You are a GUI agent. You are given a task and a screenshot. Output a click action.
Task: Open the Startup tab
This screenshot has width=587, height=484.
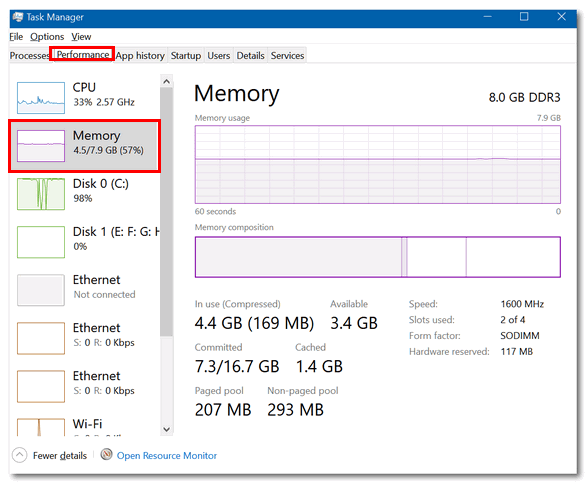click(186, 55)
